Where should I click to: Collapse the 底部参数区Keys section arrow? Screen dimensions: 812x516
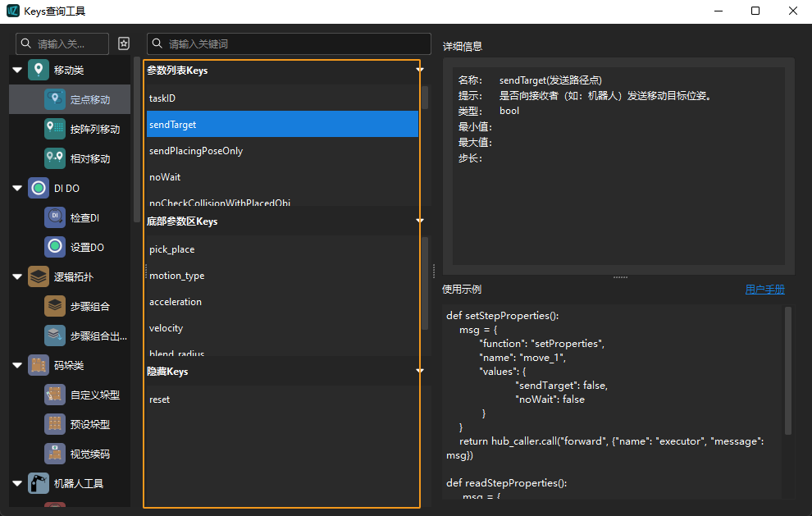pos(419,221)
